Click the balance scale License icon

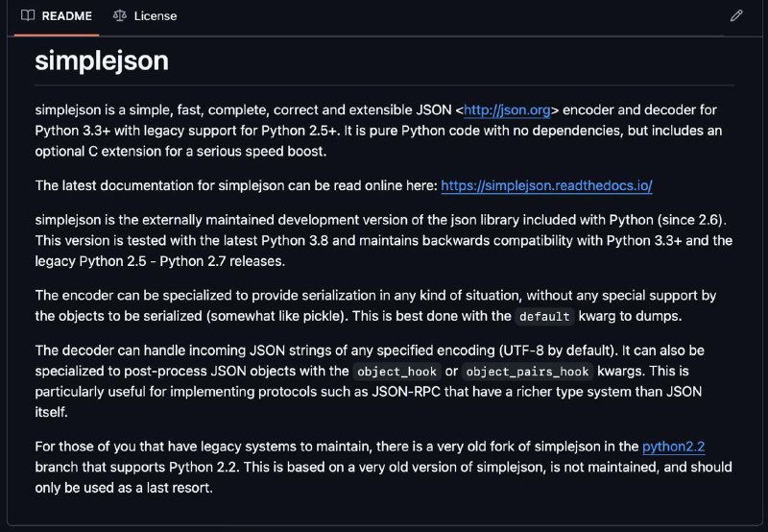119,15
